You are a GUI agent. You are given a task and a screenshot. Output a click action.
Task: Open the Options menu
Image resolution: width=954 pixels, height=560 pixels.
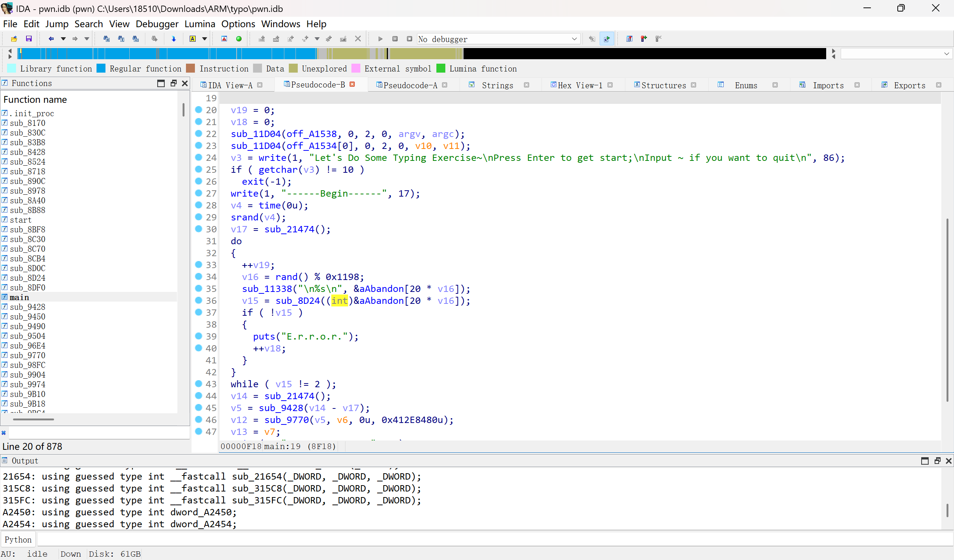click(238, 24)
